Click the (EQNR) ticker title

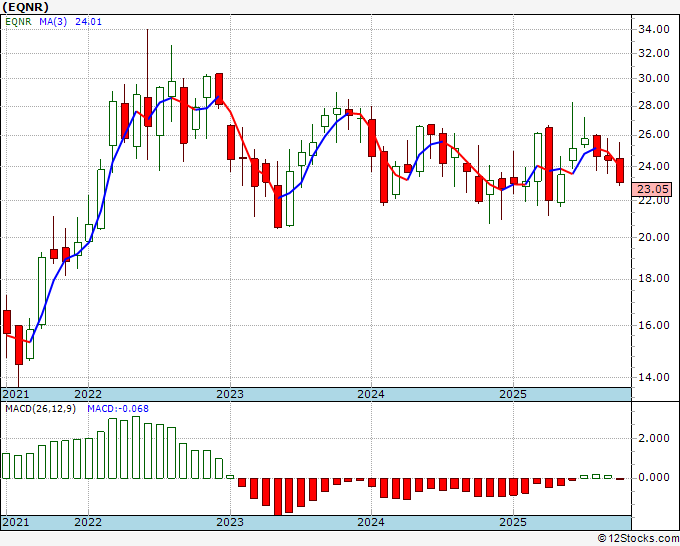tap(27, 7)
